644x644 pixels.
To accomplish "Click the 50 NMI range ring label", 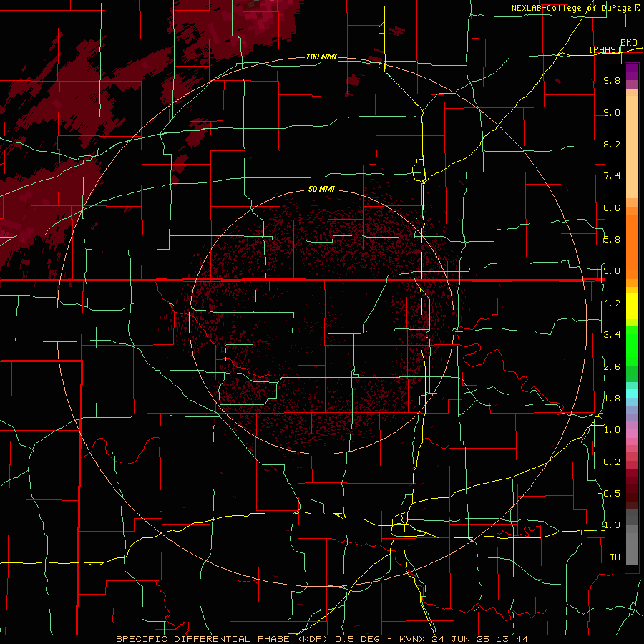I will (321, 189).
